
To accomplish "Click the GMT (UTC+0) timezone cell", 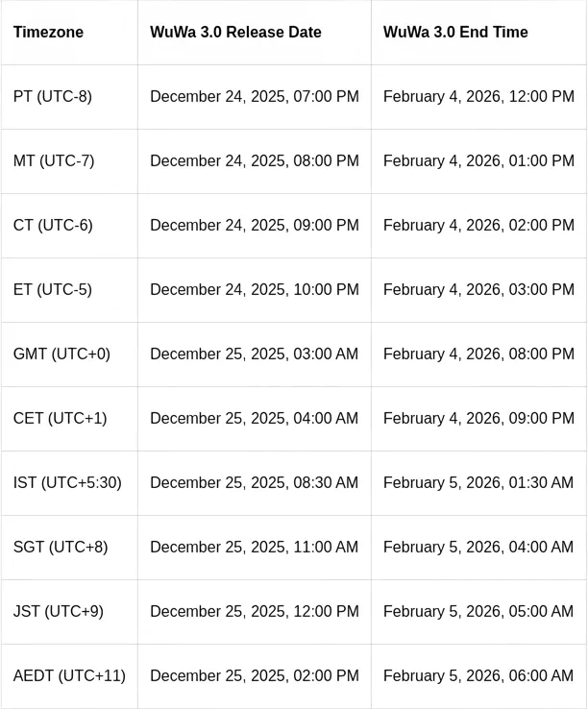I will (x=61, y=354).
